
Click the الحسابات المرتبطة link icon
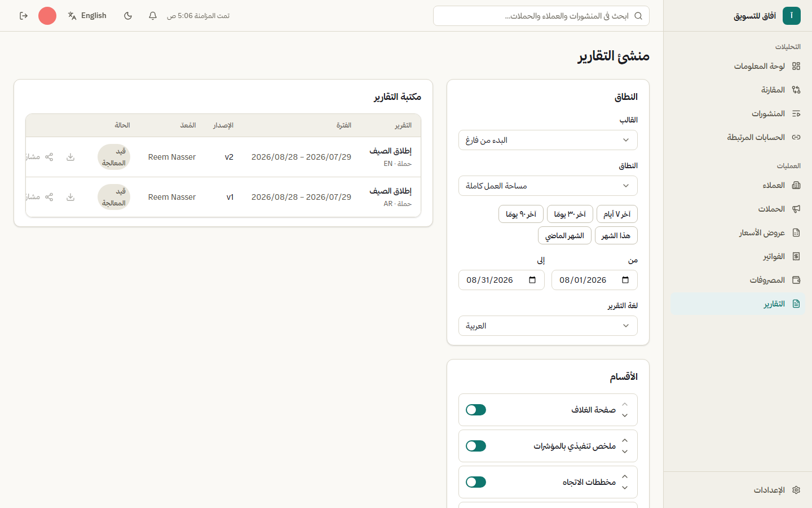pyautogui.click(x=796, y=137)
